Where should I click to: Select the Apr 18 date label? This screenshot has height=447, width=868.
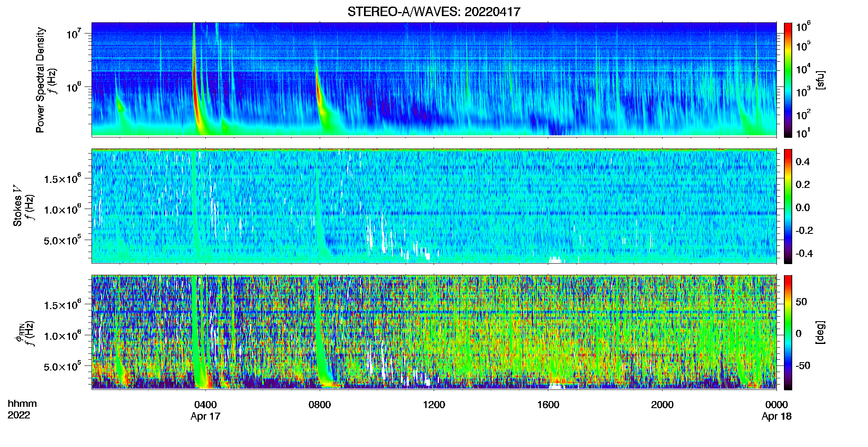point(776,416)
